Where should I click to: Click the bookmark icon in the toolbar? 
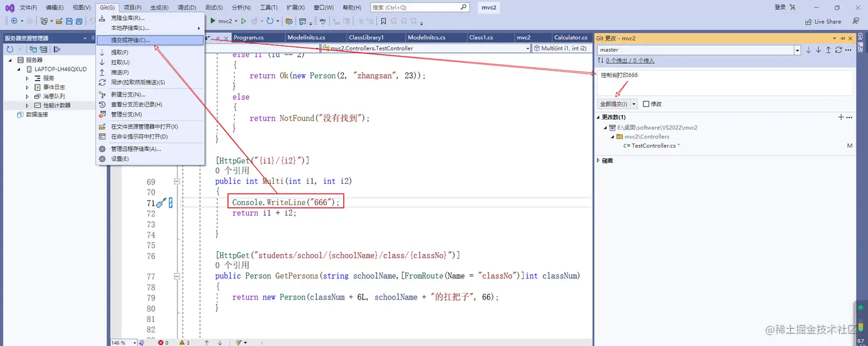383,21
